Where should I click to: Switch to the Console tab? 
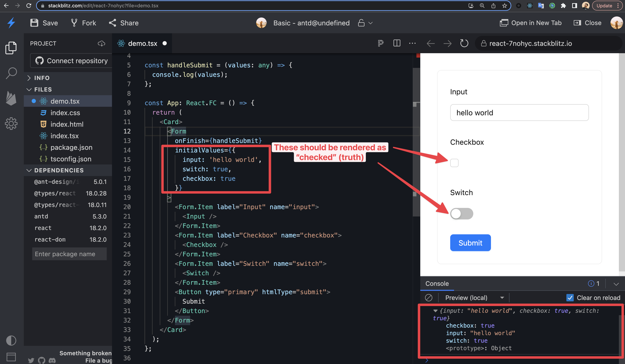tap(437, 284)
